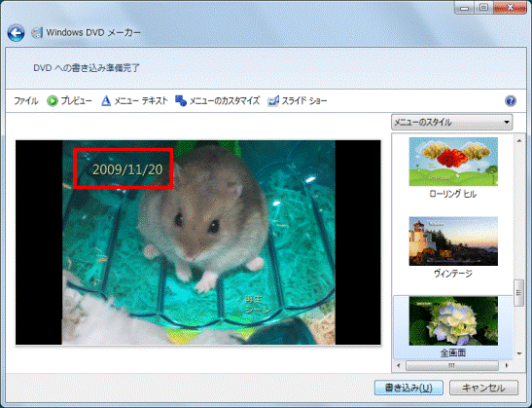Click the キャンセル button
Image resolution: width=532 pixels, height=408 pixels.
click(x=483, y=388)
